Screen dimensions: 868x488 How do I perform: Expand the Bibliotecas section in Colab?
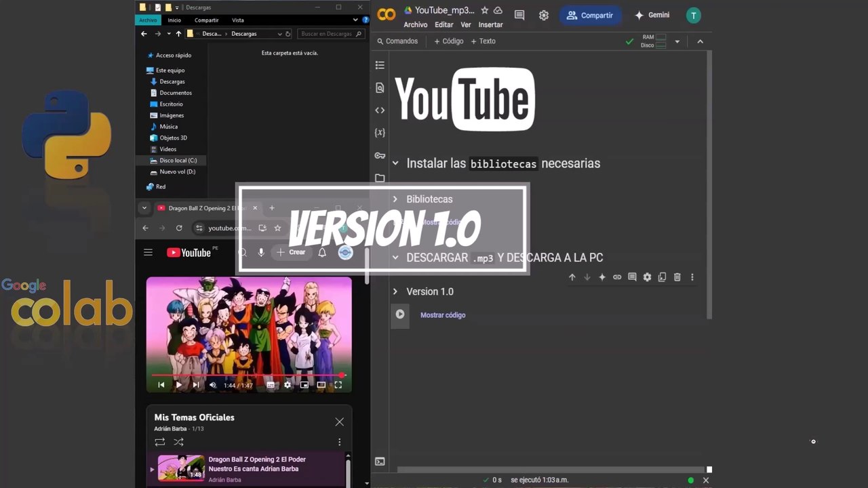point(395,199)
